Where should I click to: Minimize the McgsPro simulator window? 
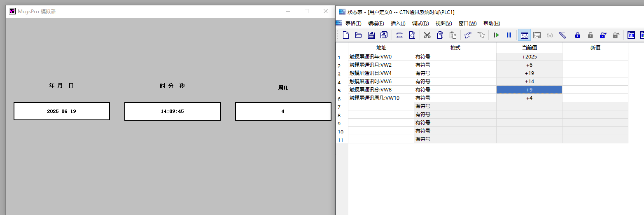[x=288, y=11]
